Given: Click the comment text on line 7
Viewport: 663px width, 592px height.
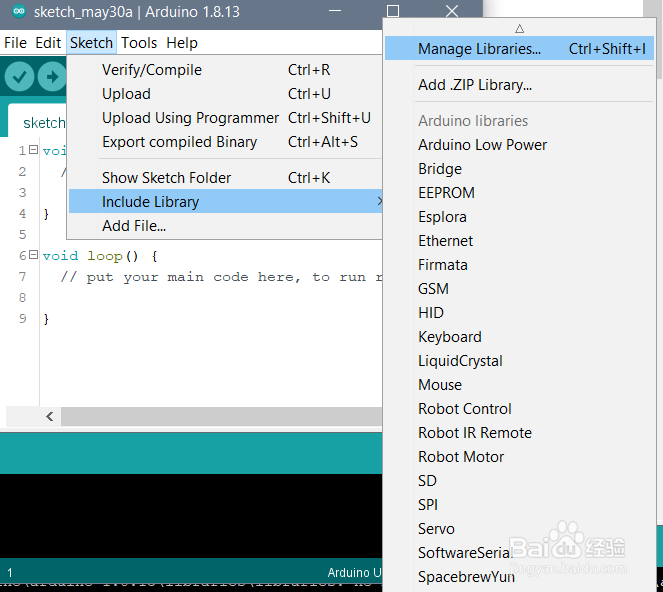Looking at the screenshot, I should tap(220, 277).
